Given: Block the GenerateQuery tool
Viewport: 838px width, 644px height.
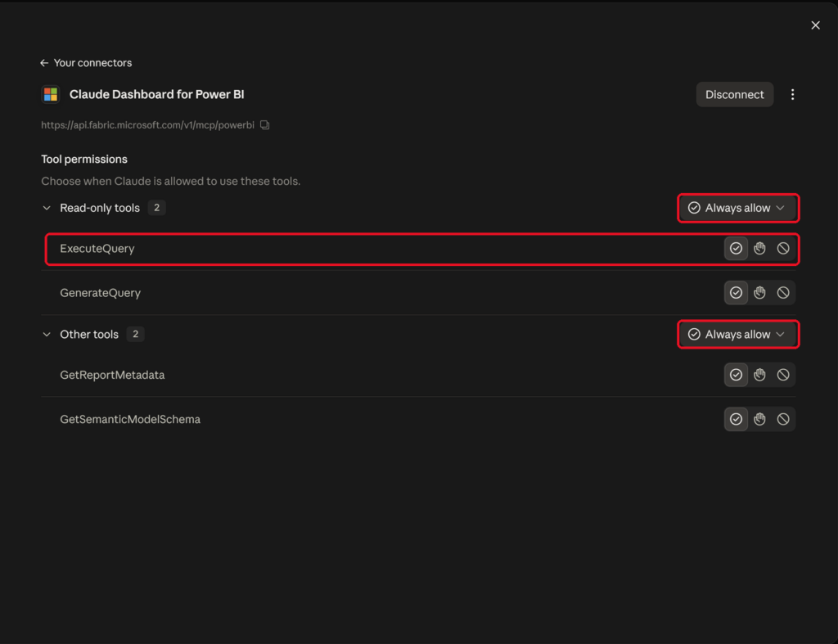Looking at the screenshot, I should tap(783, 293).
